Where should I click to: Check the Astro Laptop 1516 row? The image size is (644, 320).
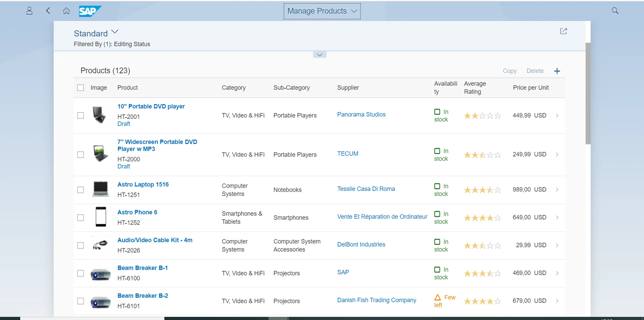81,190
